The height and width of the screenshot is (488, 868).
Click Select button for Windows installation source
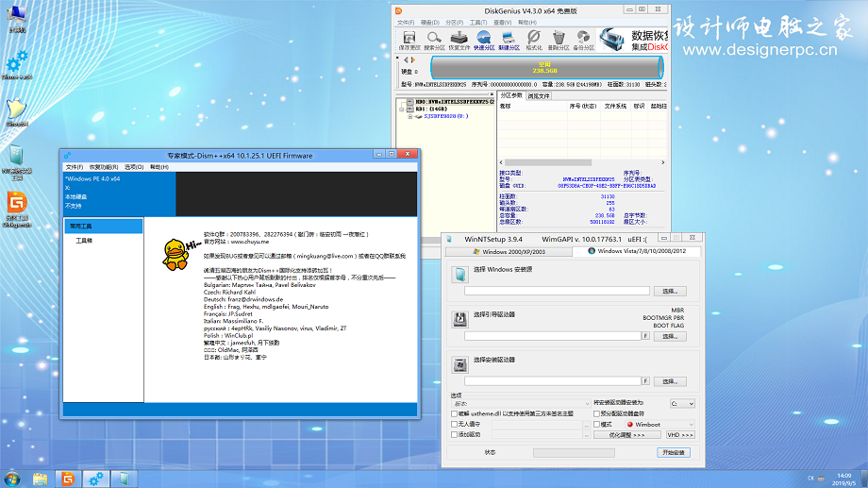click(671, 291)
